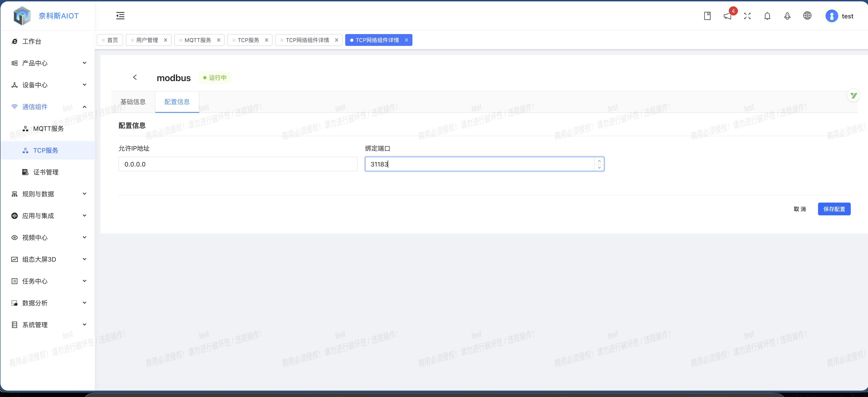
Task: Toggle fullscreen mode icon
Action: tap(747, 16)
